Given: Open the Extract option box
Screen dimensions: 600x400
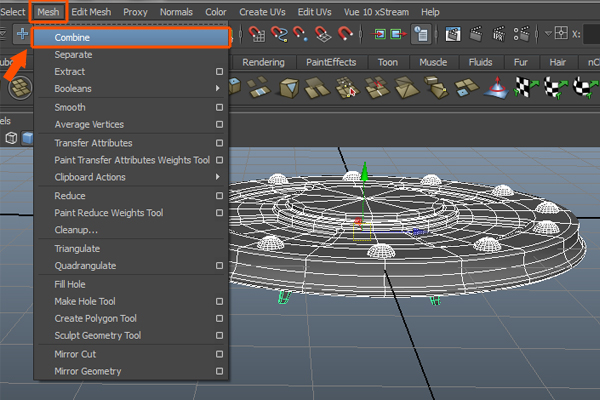Looking at the screenshot, I should [219, 72].
